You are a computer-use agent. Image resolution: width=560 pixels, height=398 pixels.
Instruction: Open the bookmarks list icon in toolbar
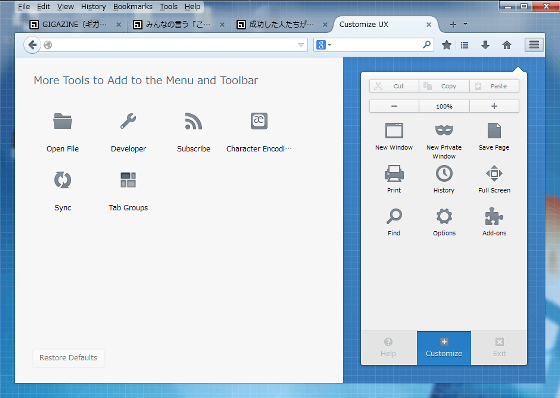click(x=464, y=45)
